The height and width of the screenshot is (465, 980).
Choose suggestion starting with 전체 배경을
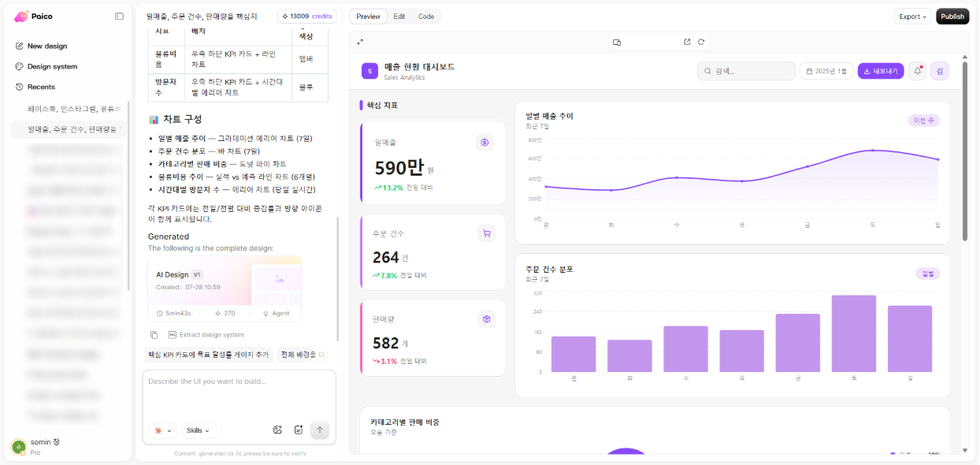pyautogui.click(x=304, y=355)
